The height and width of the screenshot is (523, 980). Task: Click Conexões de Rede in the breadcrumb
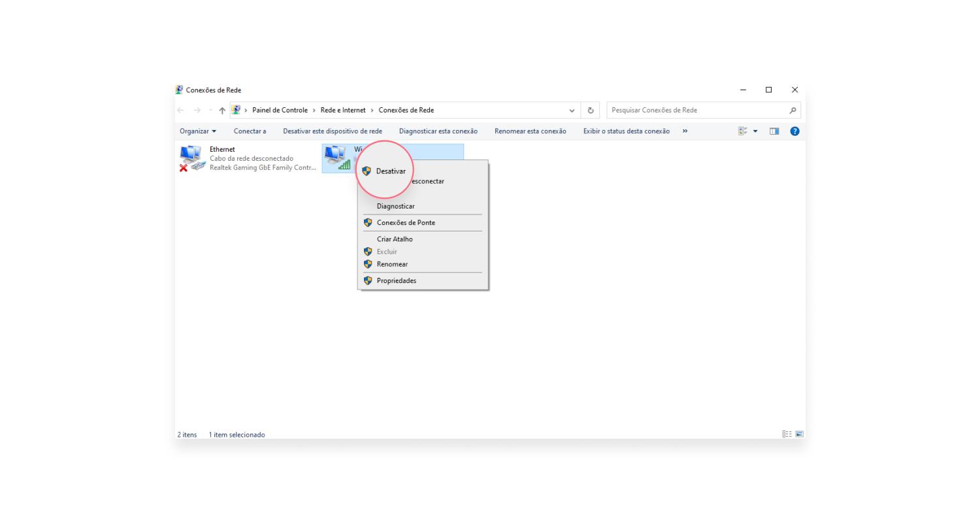pyautogui.click(x=406, y=110)
